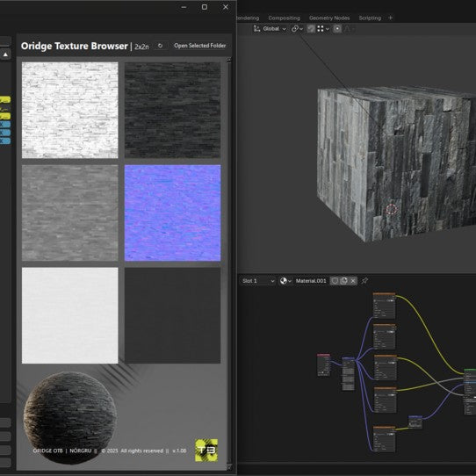Image resolution: width=476 pixels, height=476 pixels.
Task: Click the Oridge Texture Browser title text
Action: 75,46
